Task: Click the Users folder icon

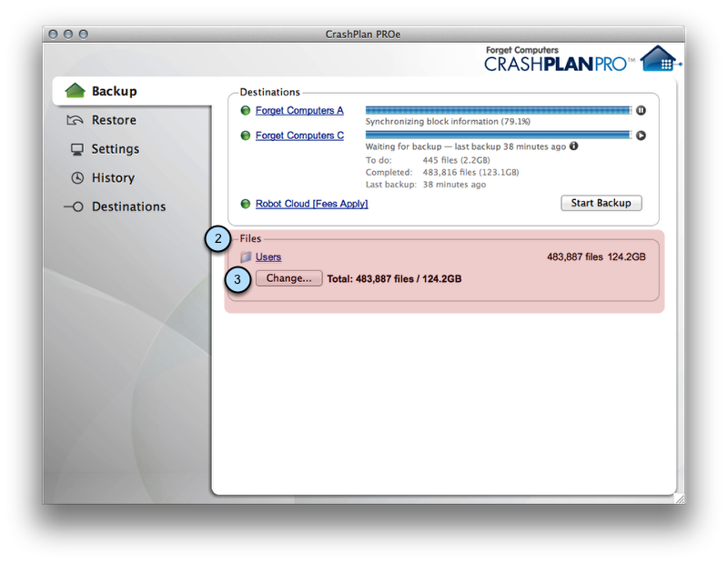Action: [x=246, y=257]
